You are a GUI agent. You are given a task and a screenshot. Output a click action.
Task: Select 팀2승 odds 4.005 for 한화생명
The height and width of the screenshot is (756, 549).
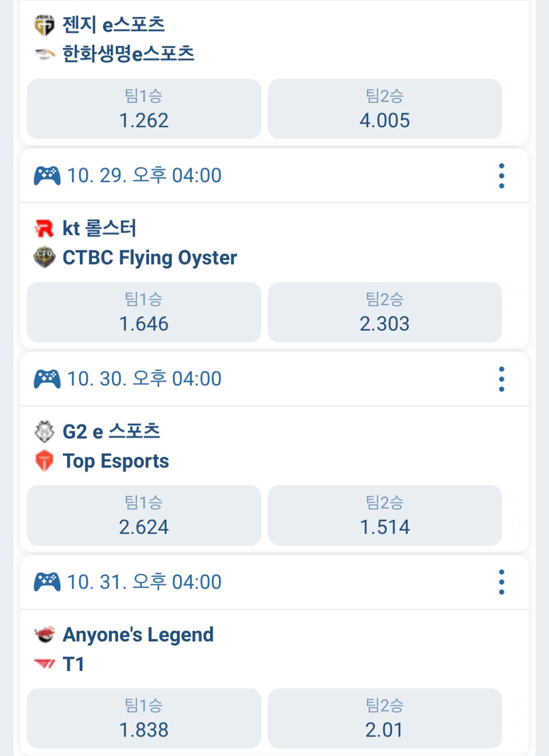385,109
